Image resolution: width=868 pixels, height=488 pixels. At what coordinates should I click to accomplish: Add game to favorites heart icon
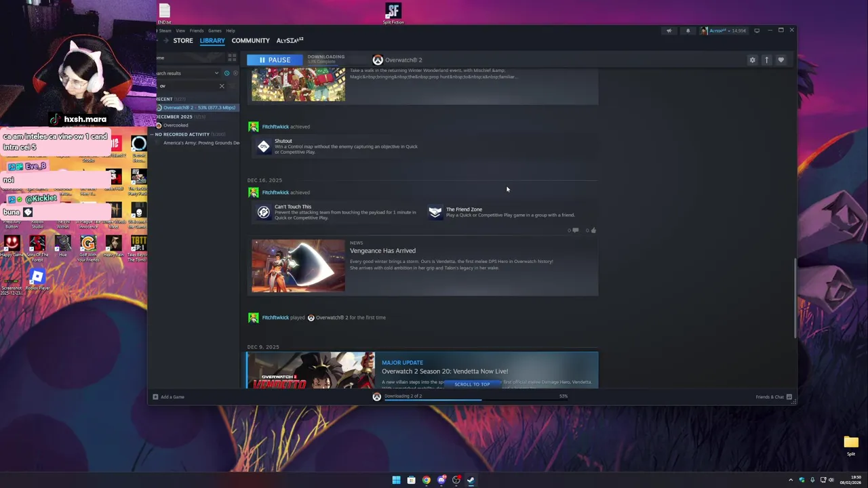pos(781,60)
